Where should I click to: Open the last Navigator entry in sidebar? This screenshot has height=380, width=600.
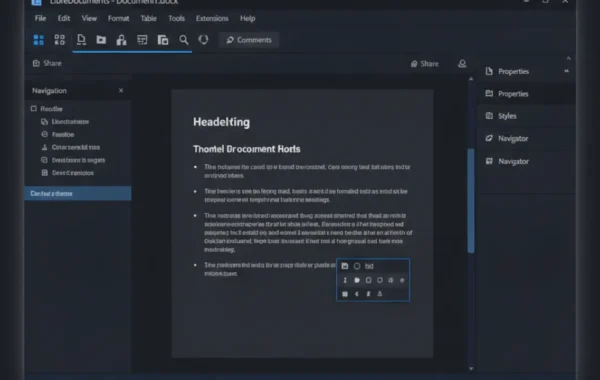(527, 161)
